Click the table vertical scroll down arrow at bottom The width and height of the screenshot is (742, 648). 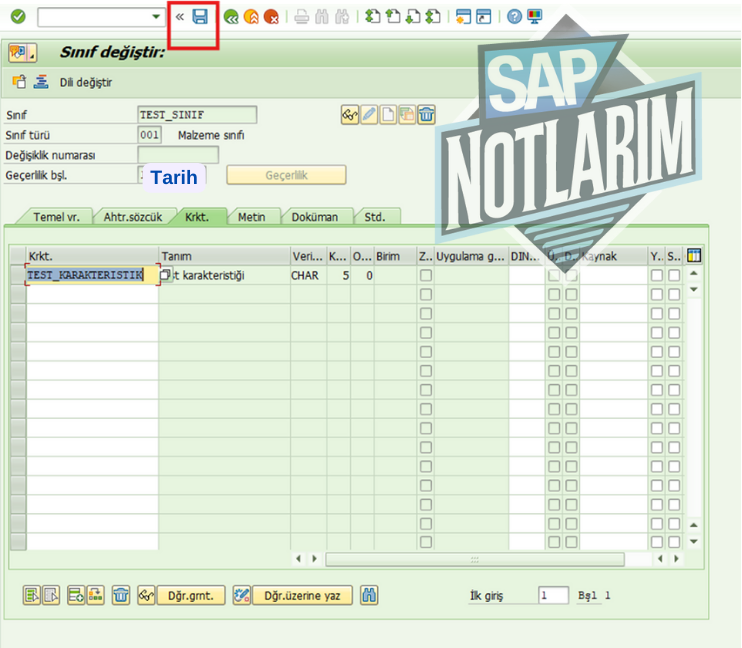tap(694, 541)
